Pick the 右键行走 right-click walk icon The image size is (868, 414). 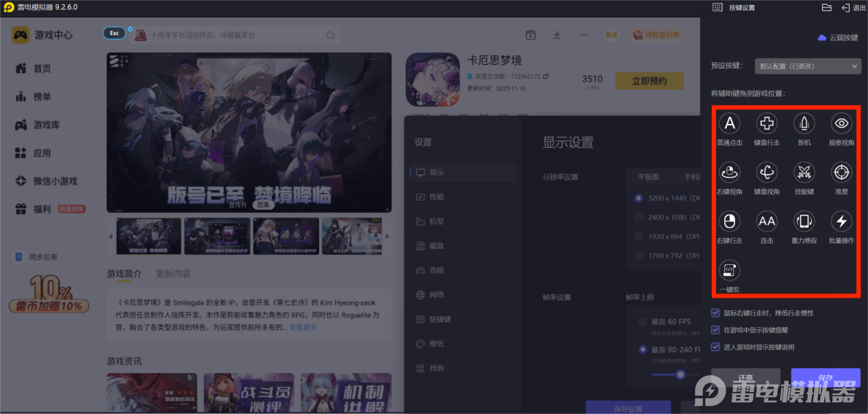click(730, 222)
